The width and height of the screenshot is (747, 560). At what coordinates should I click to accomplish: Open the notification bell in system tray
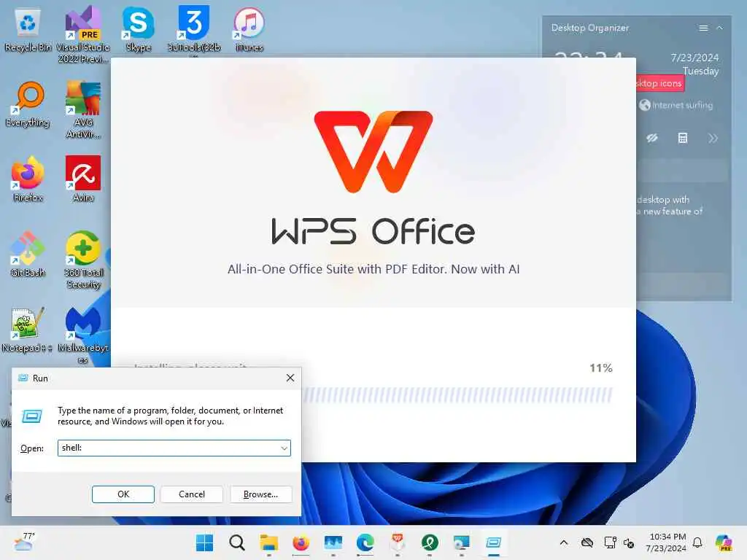[697, 542]
